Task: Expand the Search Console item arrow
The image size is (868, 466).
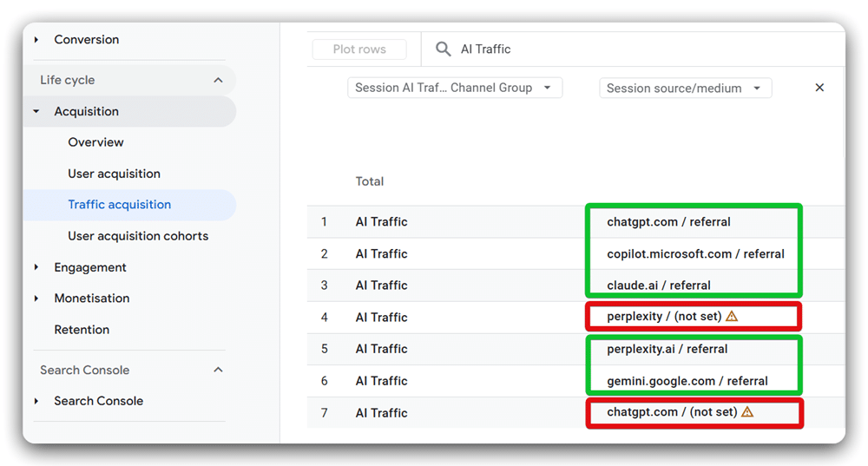Action: point(36,401)
